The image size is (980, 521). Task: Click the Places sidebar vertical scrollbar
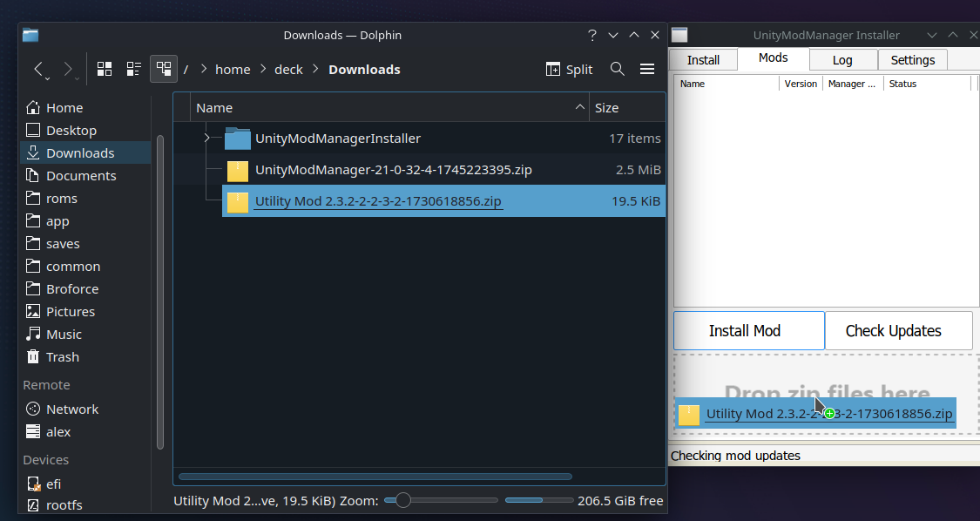click(160, 292)
